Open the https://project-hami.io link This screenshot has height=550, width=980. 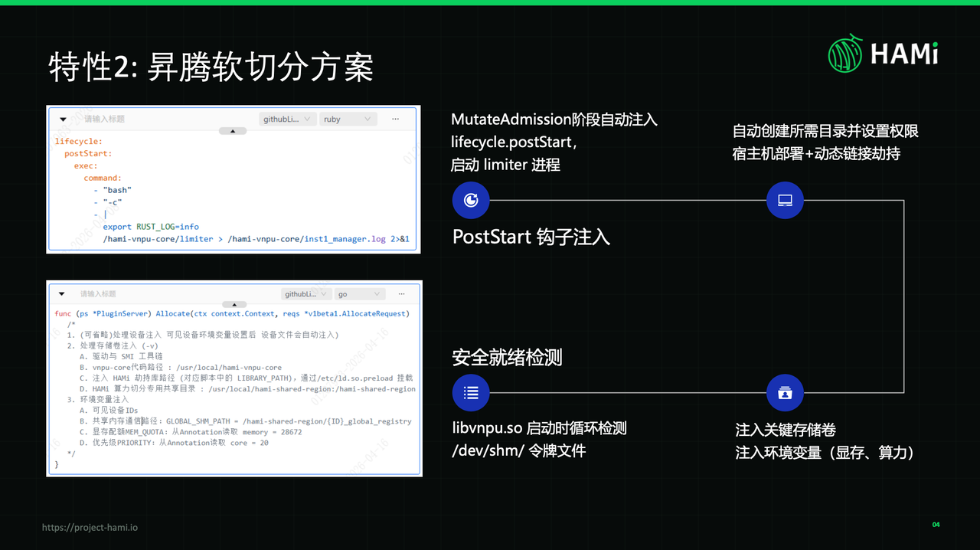coord(90,527)
